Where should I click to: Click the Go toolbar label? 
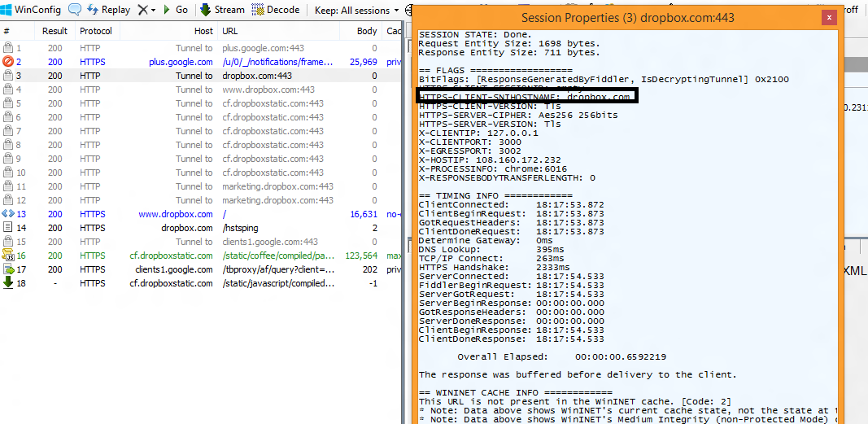(181, 10)
